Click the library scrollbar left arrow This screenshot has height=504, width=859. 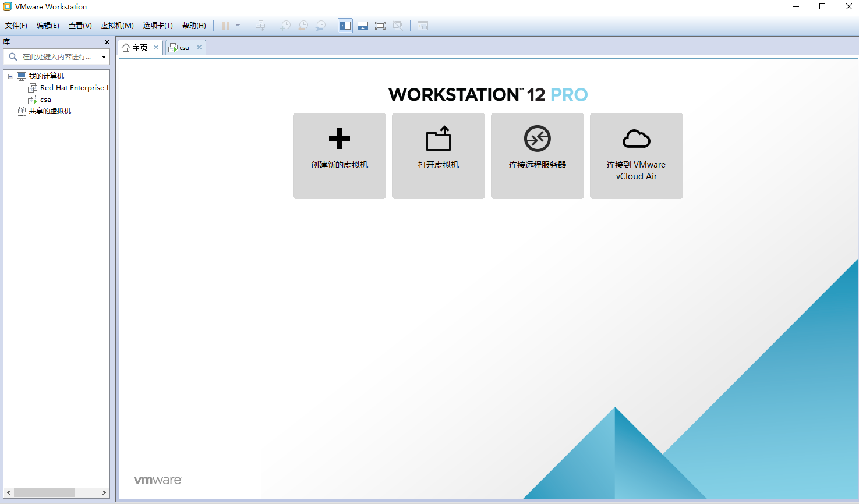(x=9, y=492)
